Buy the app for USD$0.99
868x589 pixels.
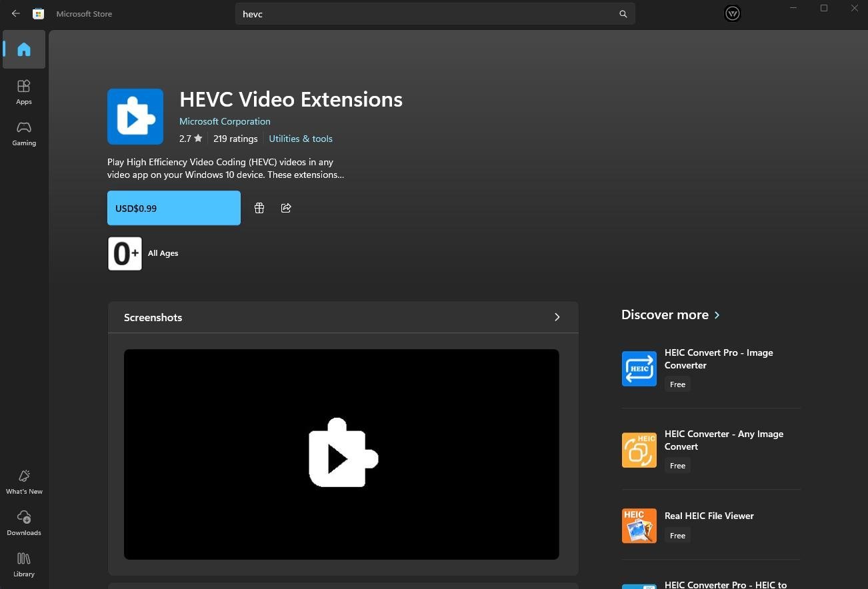point(174,208)
